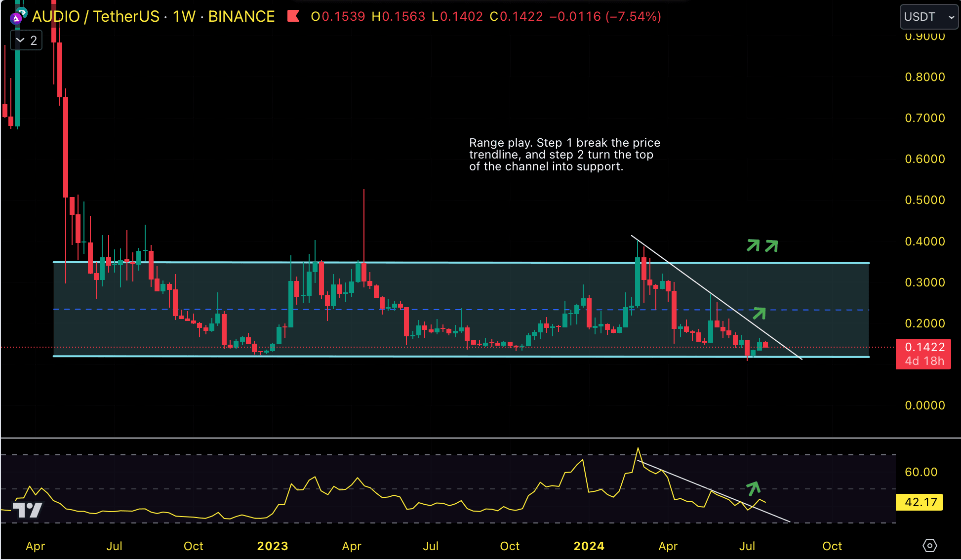Click the open value O0.1539 in header
Screen dimensions: 961x560
click(338, 16)
